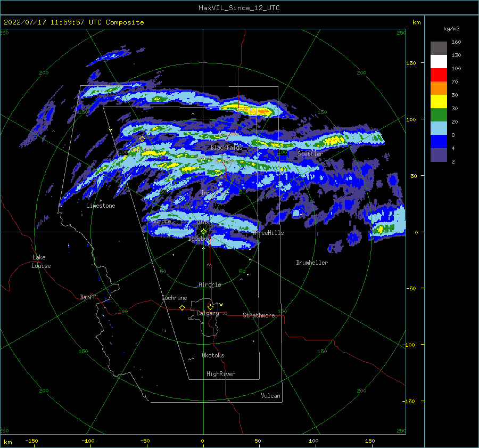Click the yellow V marker east of Calgary
479x448 pixels.
tap(221, 305)
